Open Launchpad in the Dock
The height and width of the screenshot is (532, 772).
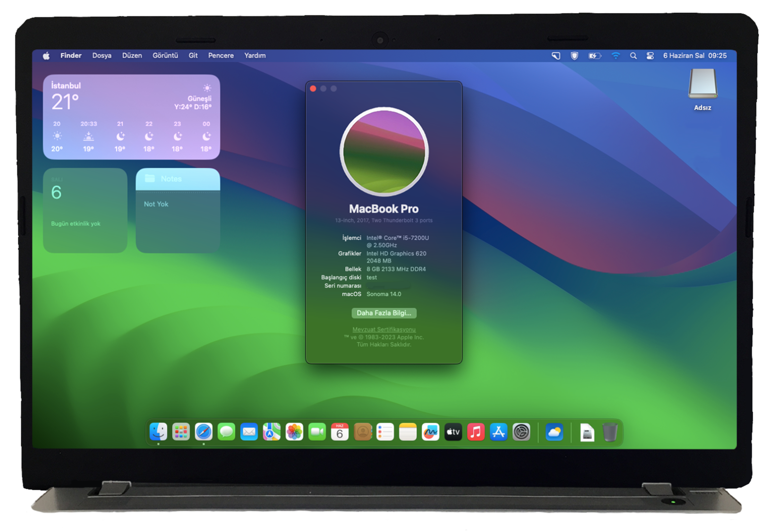(181, 432)
